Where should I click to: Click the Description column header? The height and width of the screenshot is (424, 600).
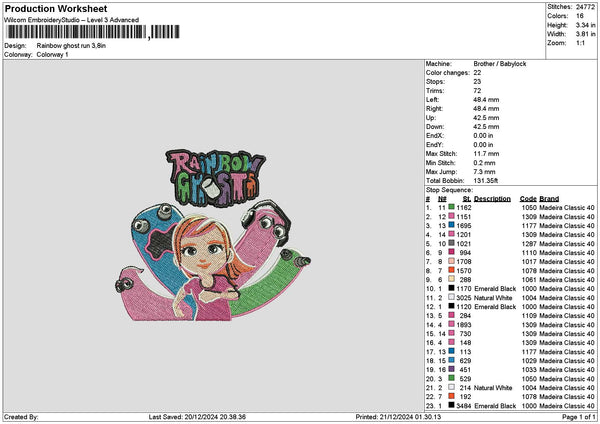tap(492, 199)
